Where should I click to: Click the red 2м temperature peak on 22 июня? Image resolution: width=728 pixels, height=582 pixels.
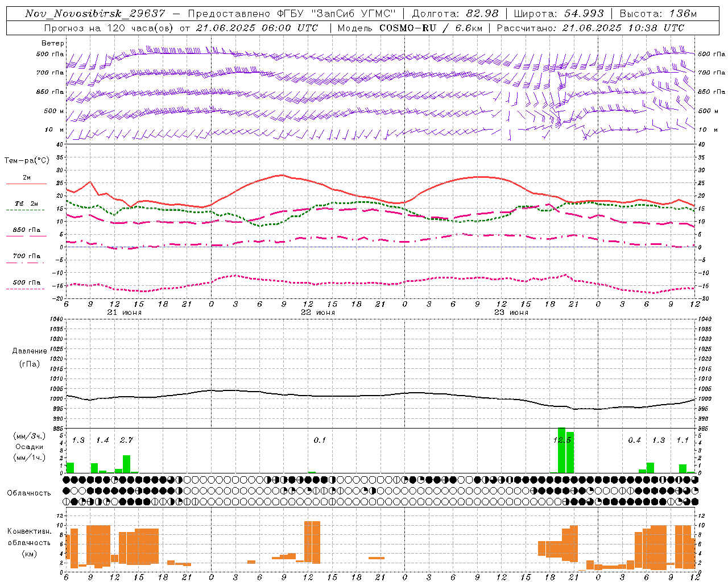point(282,175)
